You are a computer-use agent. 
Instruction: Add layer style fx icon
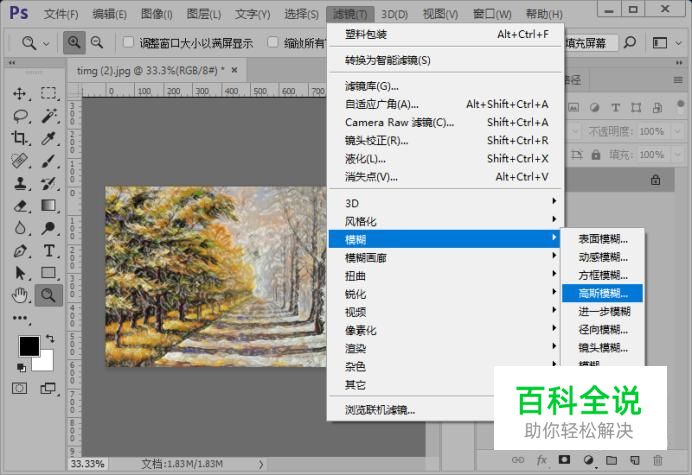tap(542, 460)
